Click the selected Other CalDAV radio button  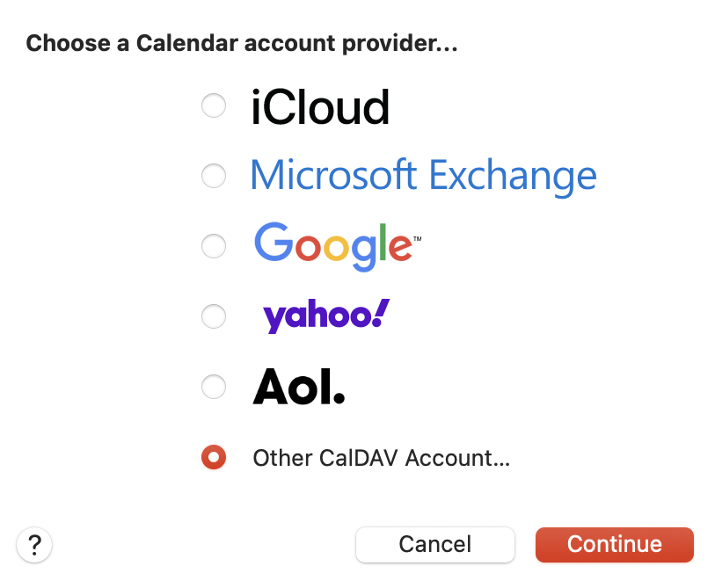214,457
